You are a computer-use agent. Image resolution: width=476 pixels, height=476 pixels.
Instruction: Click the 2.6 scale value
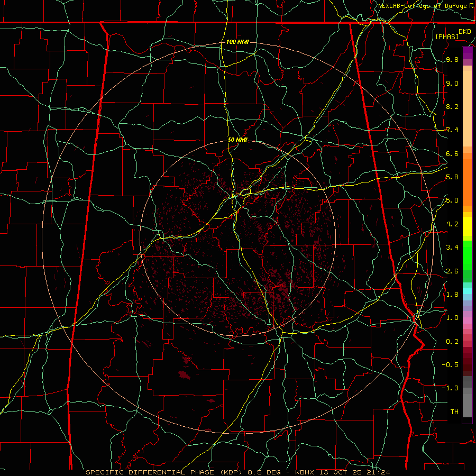tap(452, 271)
